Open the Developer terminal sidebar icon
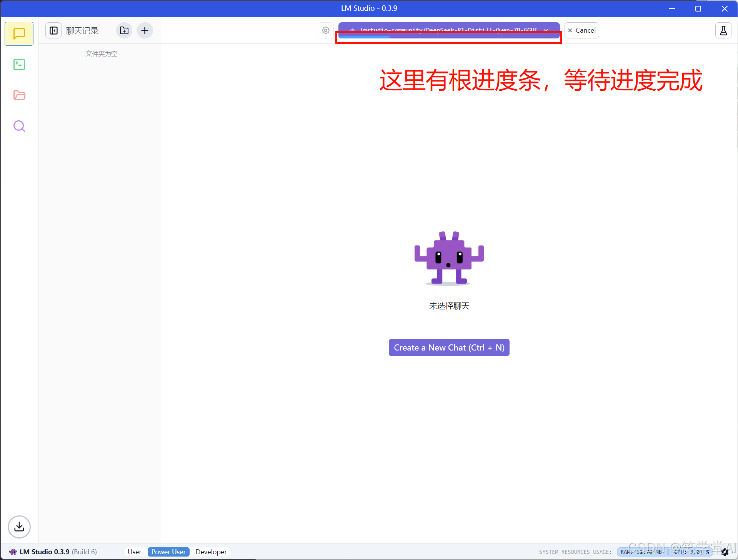This screenshot has width=738, height=560. point(19,65)
